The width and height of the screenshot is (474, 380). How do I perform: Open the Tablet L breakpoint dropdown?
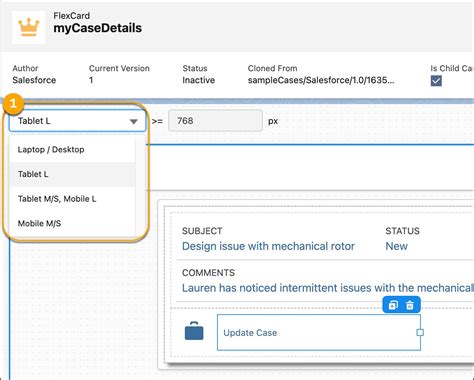[x=77, y=121]
